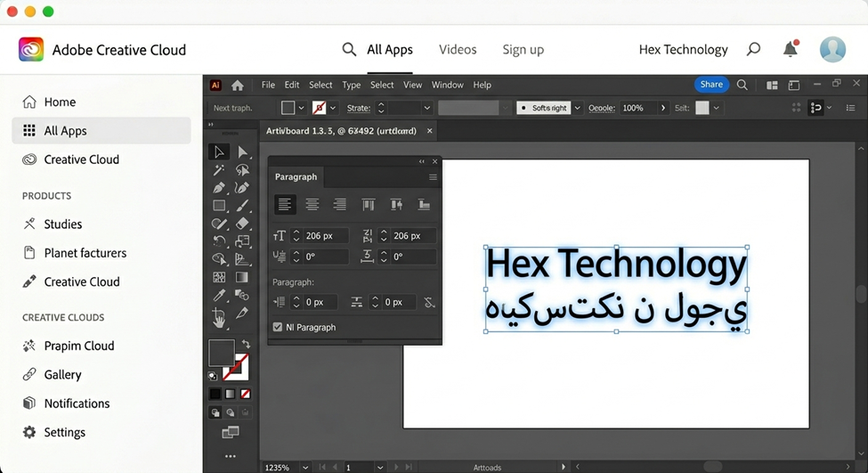This screenshot has height=473, width=868.
Task: Click the options bar fill swatch
Action: [x=288, y=108]
